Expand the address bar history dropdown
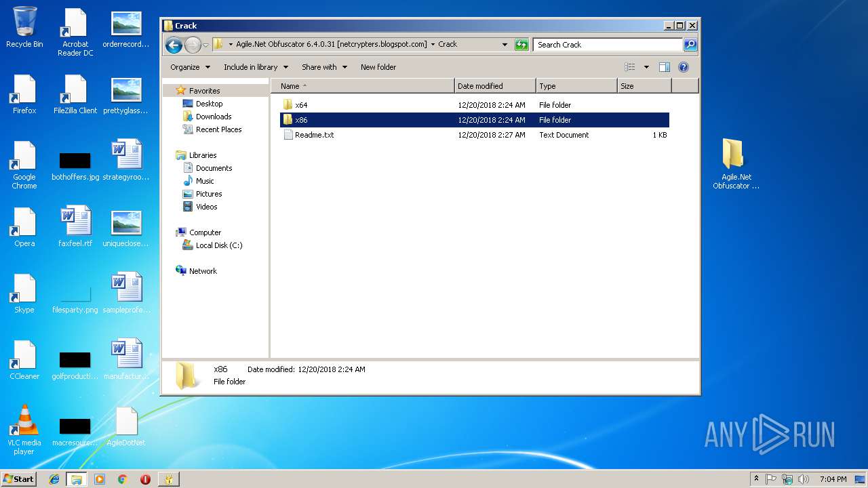The image size is (868, 488). 505,45
